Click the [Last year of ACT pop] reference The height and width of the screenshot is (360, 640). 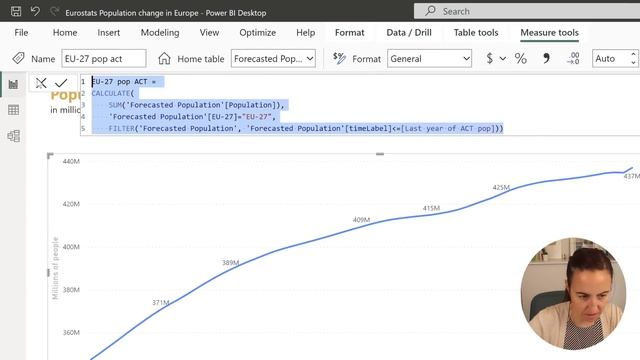[447, 129]
